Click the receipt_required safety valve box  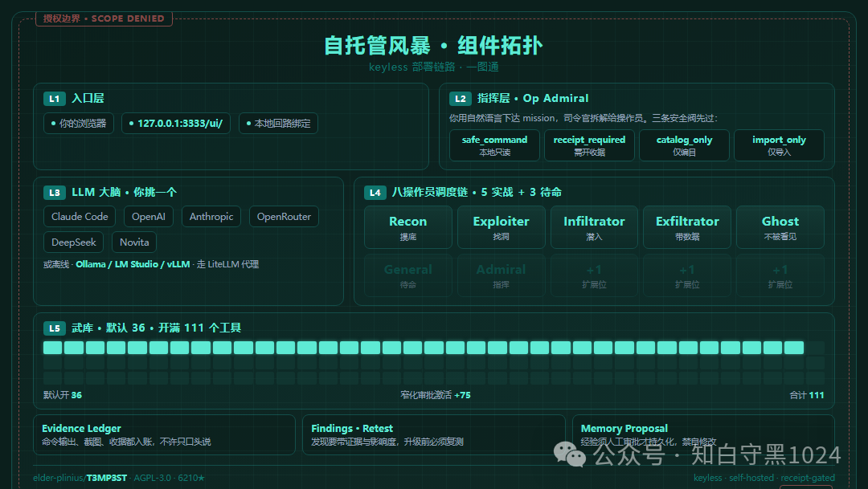589,145
